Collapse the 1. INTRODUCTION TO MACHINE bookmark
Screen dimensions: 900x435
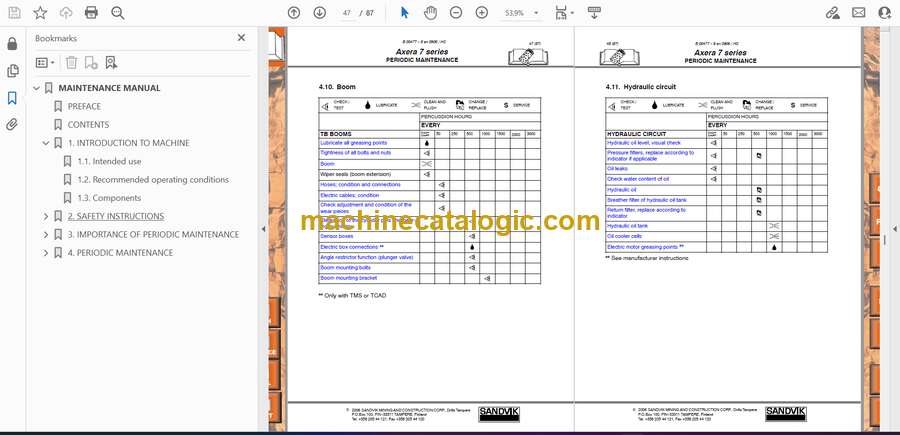coord(46,143)
